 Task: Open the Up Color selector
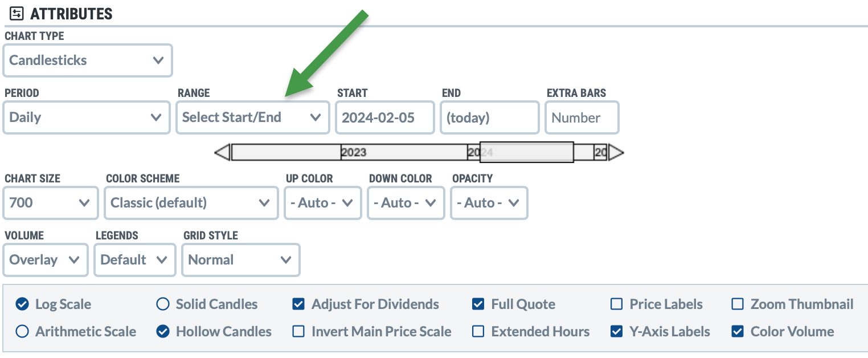point(322,203)
